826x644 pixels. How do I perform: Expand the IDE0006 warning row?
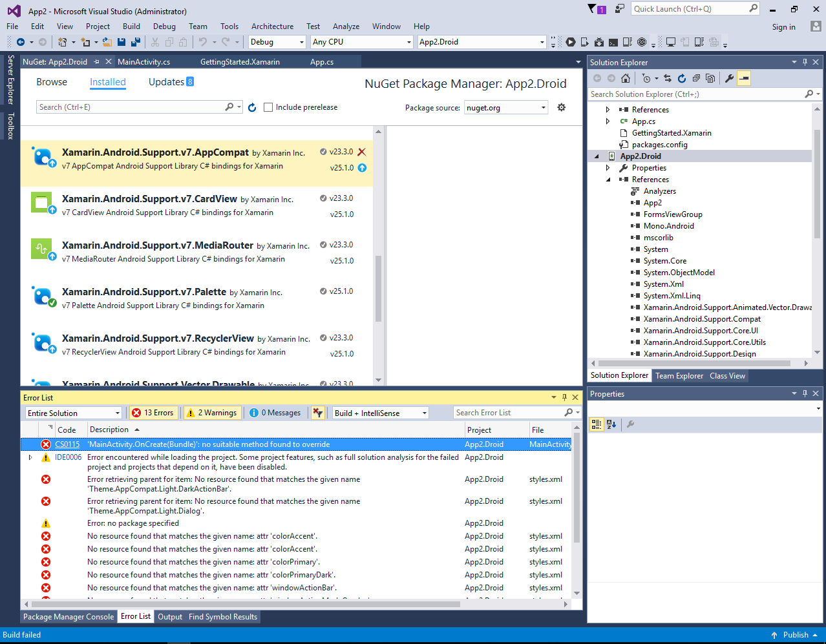click(x=30, y=457)
